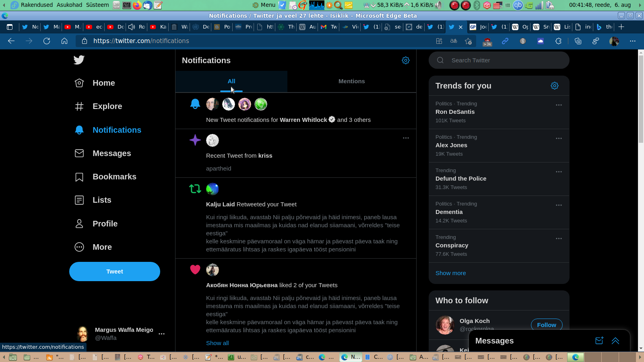The width and height of the screenshot is (644, 362).
Task: Click the blue Tweet button
Action: (x=115, y=271)
